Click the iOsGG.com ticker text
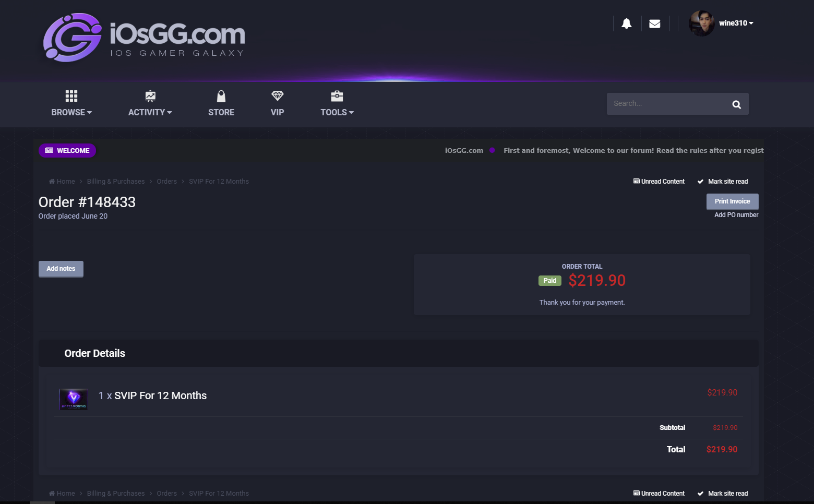 pyautogui.click(x=464, y=150)
